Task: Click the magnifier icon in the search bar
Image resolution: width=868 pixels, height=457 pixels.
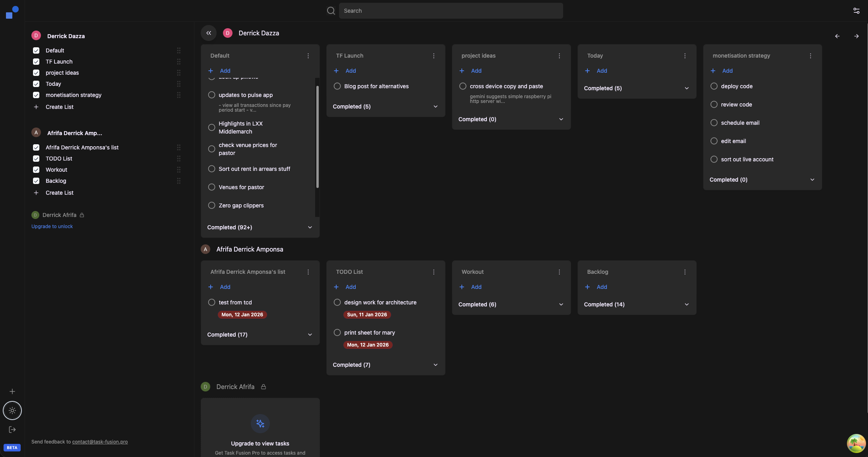Action: (x=331, y=11)
